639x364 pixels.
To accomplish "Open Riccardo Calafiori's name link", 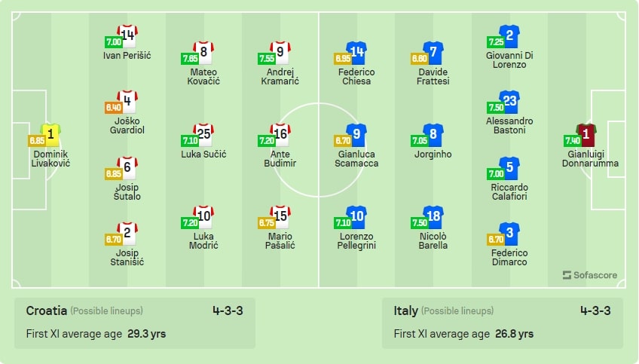I will [510, 191].
